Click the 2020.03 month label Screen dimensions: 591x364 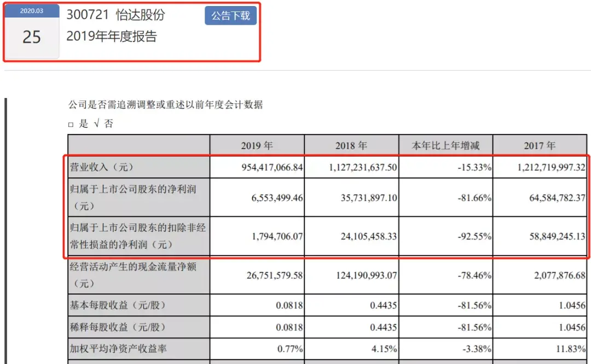[x=32, y=11]
